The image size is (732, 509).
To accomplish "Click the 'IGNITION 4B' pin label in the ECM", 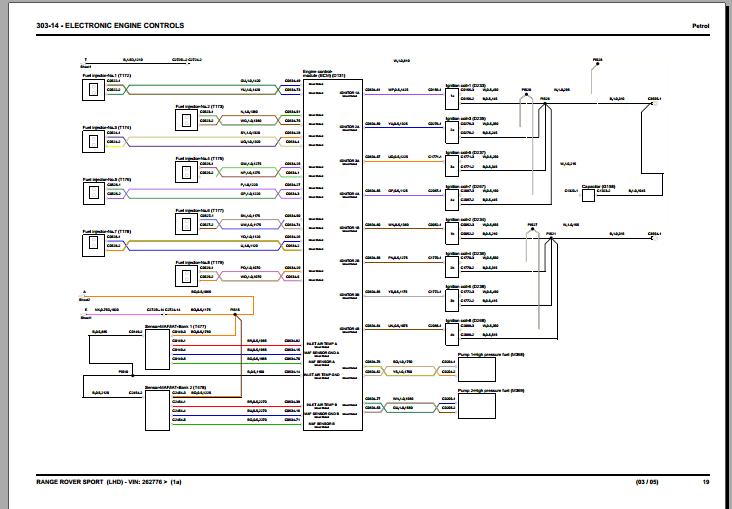I will (x=350, y=329).
